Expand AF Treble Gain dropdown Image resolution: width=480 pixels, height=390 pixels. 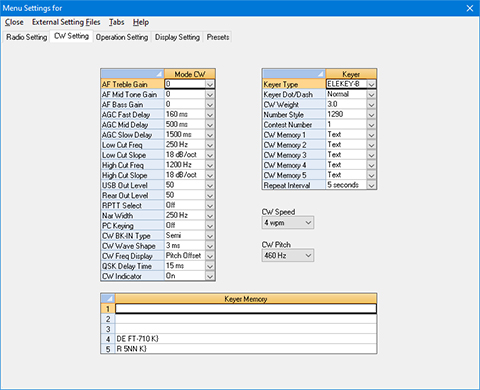[x=210, y=84]
